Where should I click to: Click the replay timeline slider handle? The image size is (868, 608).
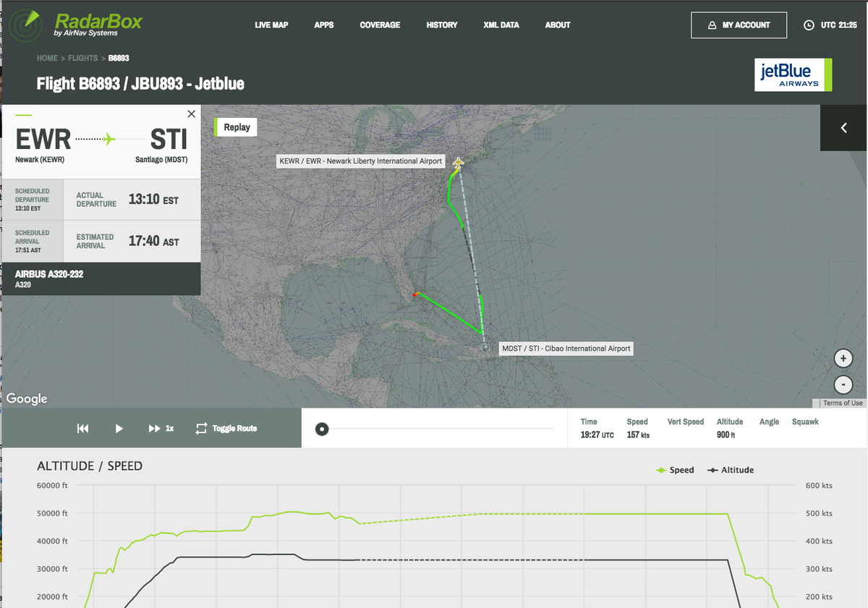pyautogui.click(x=323, y=429)
